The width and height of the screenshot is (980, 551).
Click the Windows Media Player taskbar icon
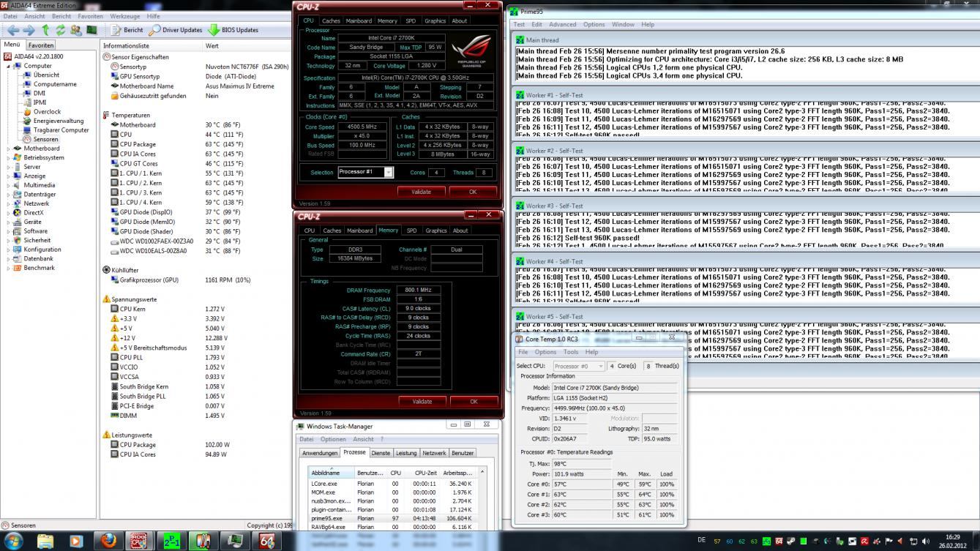pyautogui.click(x=77, y=541)
